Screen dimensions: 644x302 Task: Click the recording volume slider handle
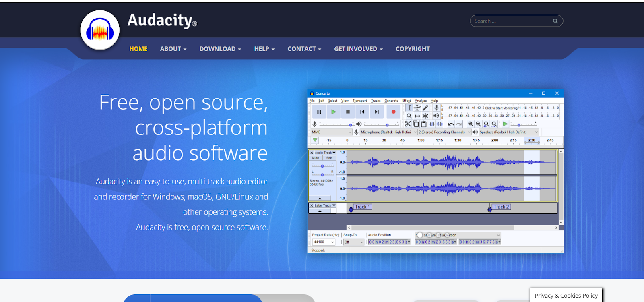(351, 125)
